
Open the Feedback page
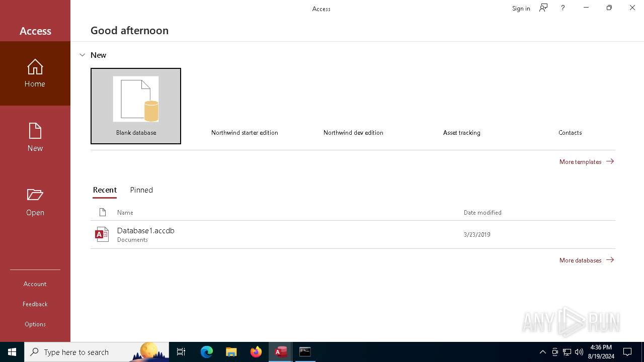tap(35, 304)
